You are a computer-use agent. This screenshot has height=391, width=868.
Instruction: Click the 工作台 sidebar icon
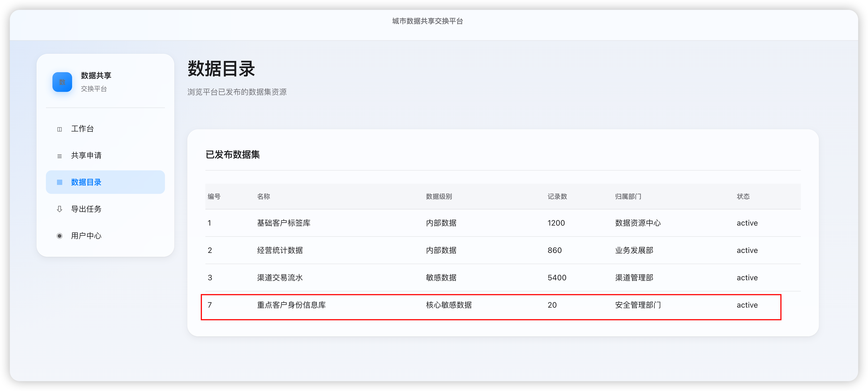click(60, 129)
